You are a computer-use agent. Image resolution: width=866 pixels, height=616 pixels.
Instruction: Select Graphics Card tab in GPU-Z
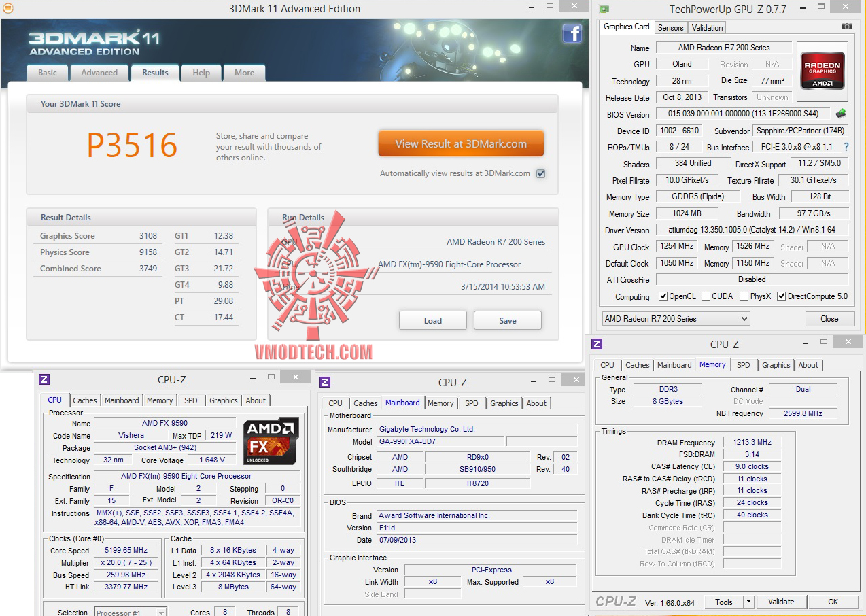[627, 27]
